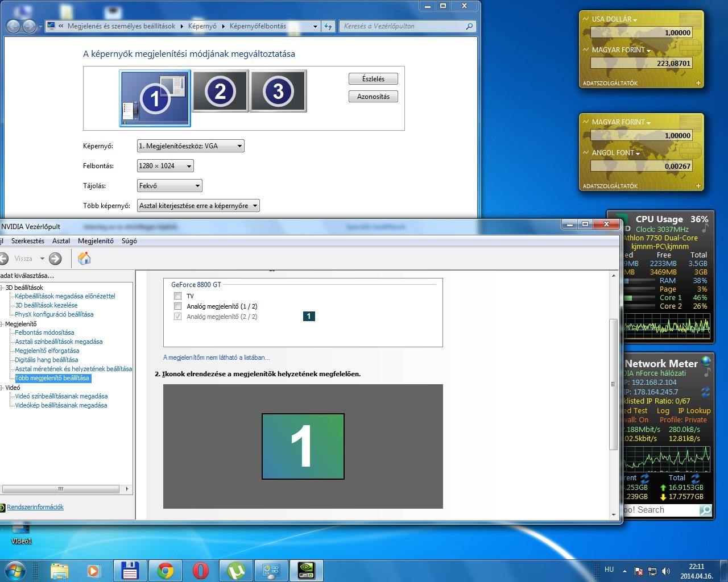Select Videó színbeállításainak megadása tree item
The width and height of the screenshot is (728, 582).
click(61, 396)
